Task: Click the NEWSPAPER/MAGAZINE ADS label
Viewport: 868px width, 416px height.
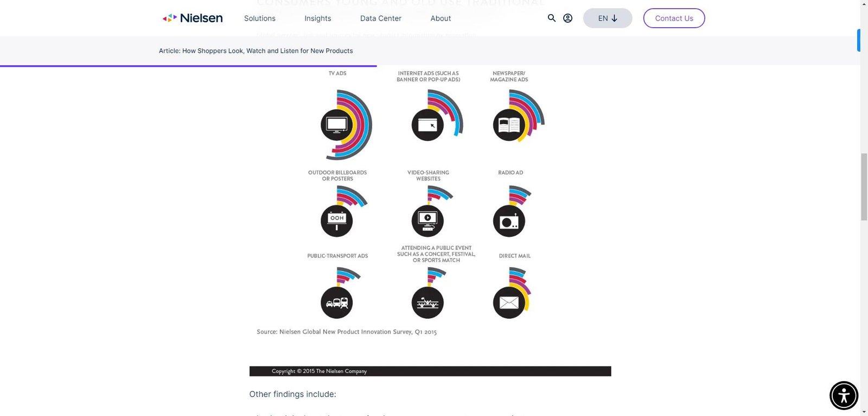Action: tap(509, 77)
